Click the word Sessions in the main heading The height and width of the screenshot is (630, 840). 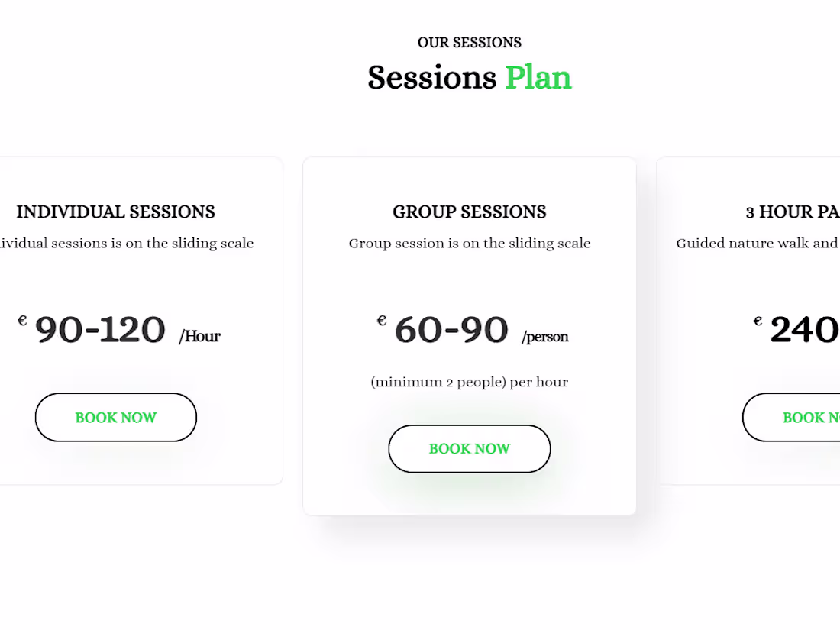(x=432, y=77)
